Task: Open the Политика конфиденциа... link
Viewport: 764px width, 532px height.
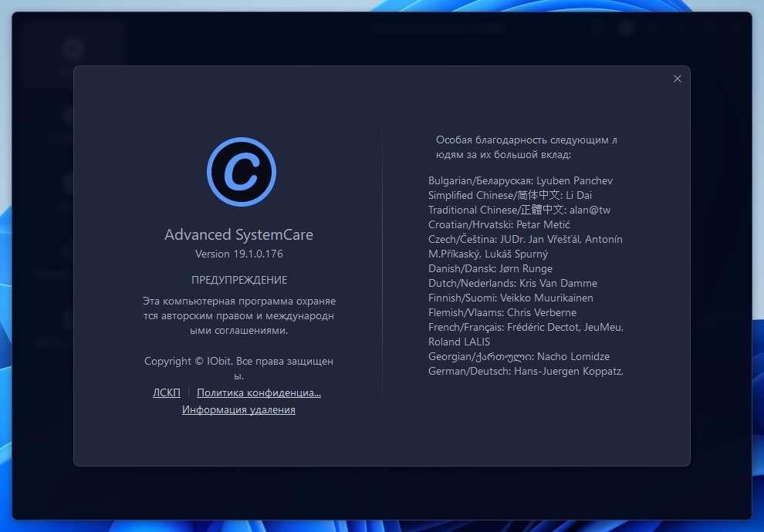Action: pos(259,392)
